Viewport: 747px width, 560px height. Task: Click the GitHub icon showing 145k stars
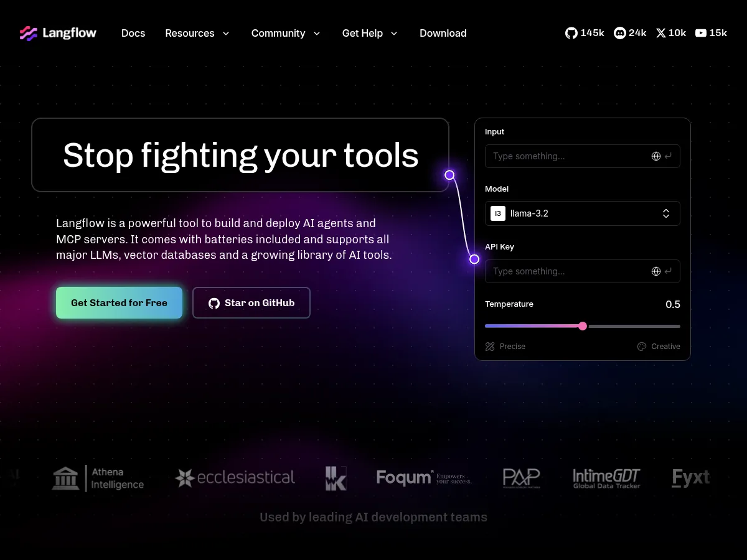pyautogui.click(x=571, y=33)
